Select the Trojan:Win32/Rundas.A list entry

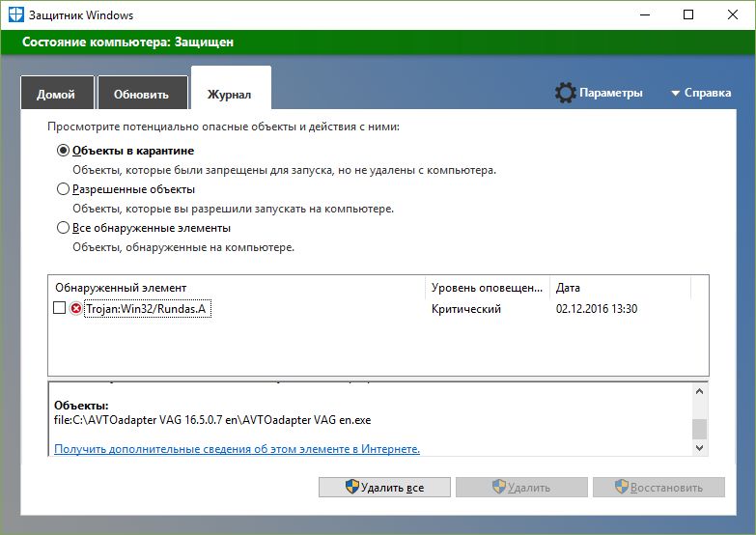coord(147,309)
